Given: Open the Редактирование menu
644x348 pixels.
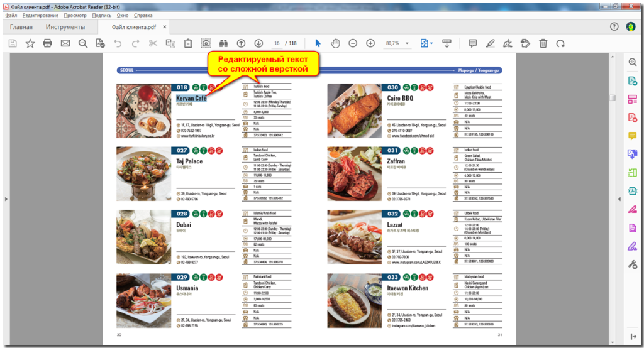Looking at the screenshot, I should [41, 15].
